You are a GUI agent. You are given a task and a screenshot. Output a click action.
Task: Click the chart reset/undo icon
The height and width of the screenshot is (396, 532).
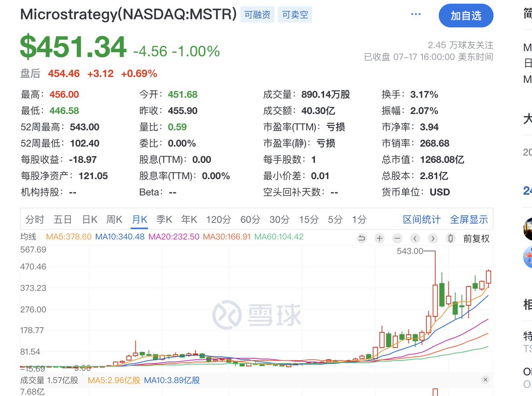[362, 238]
